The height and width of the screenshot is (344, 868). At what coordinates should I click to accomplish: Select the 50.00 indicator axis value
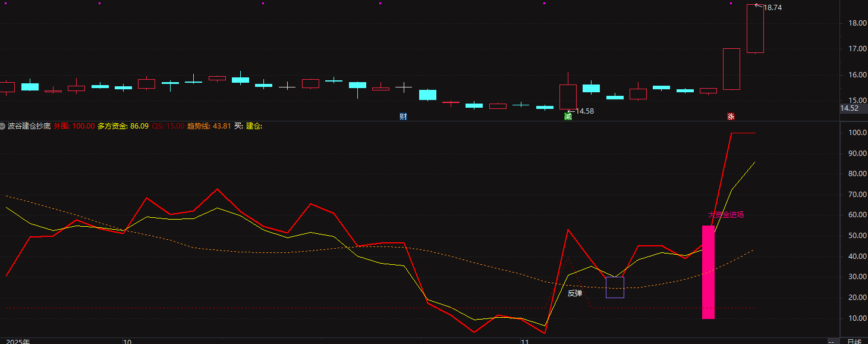coord(857,236)
